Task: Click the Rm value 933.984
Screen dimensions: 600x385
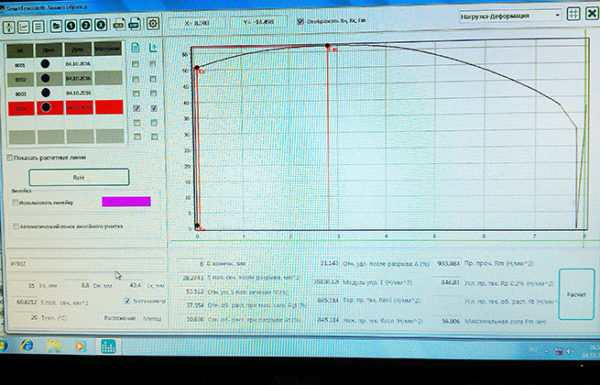Action: click(448, 263)
